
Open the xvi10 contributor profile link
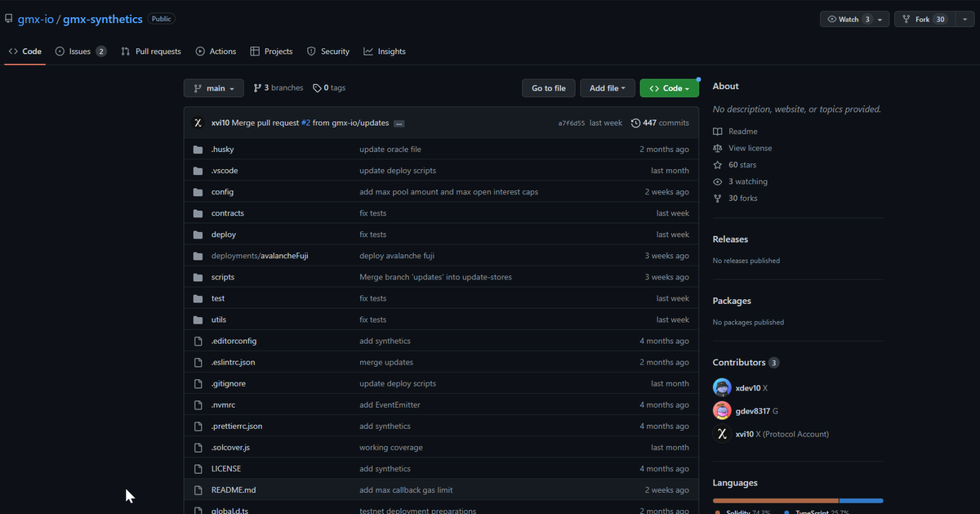tap(745, 434)
